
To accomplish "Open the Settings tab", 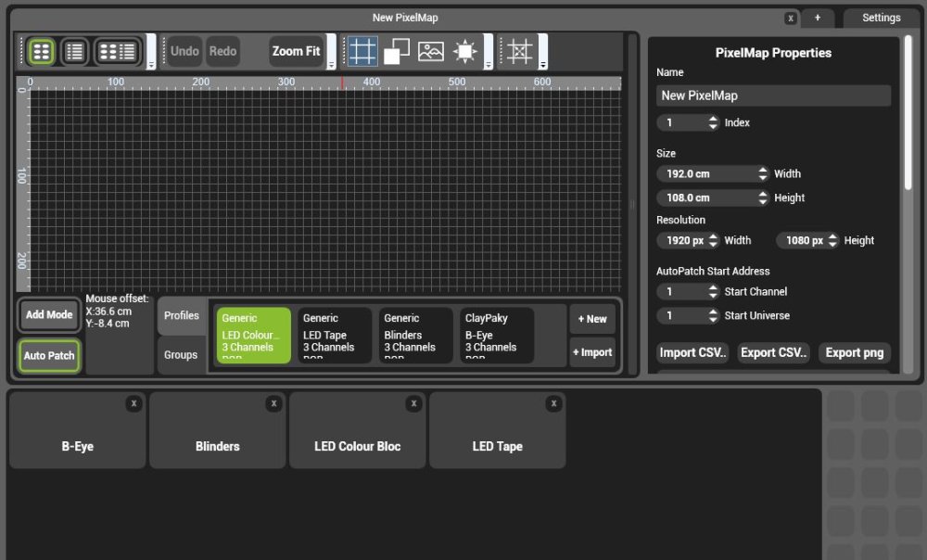I will point(880,17).
